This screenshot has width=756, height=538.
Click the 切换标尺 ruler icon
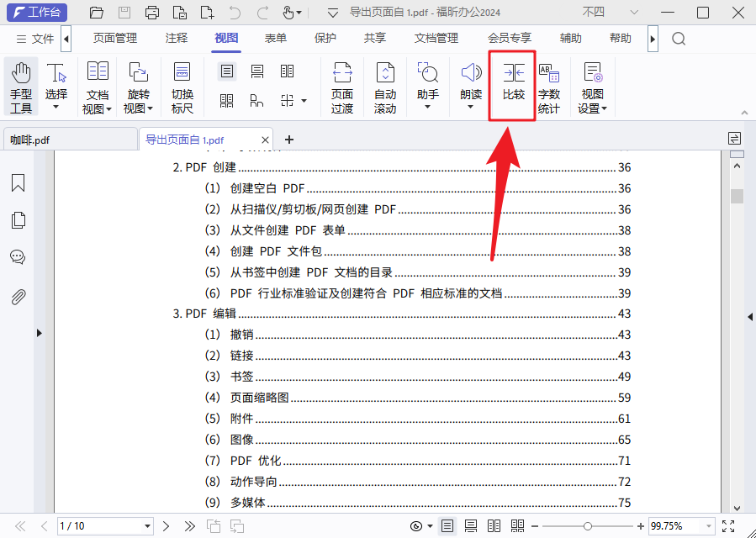(x=182, y=87)
